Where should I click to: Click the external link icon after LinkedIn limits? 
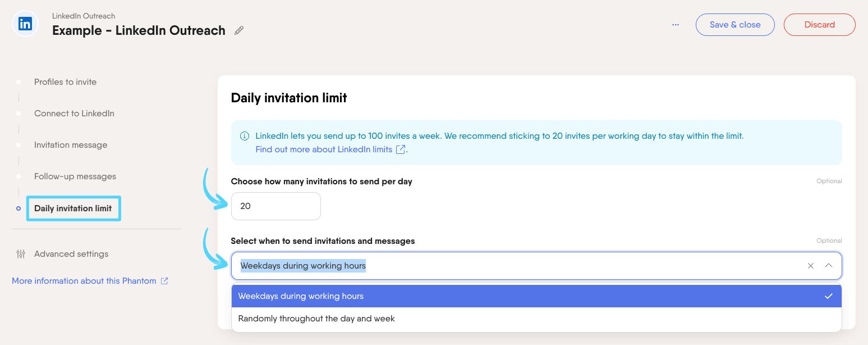tap(401, 149)
